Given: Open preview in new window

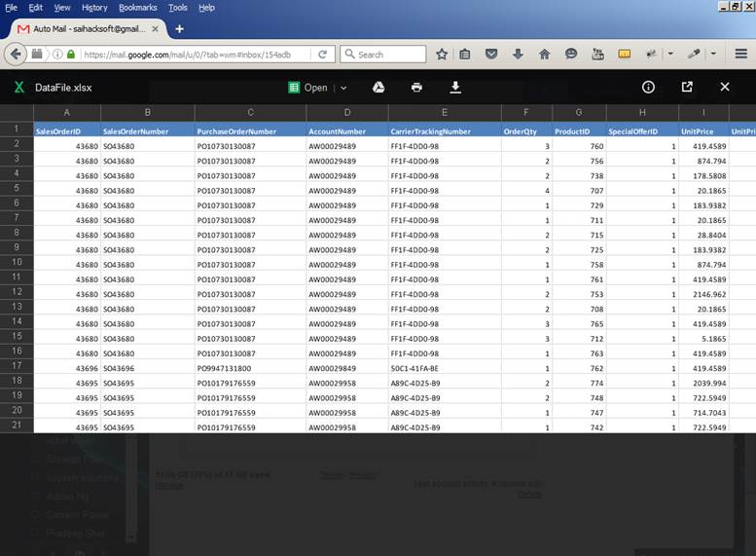Looking at the screenshot, I should click(x=687, y=87).
